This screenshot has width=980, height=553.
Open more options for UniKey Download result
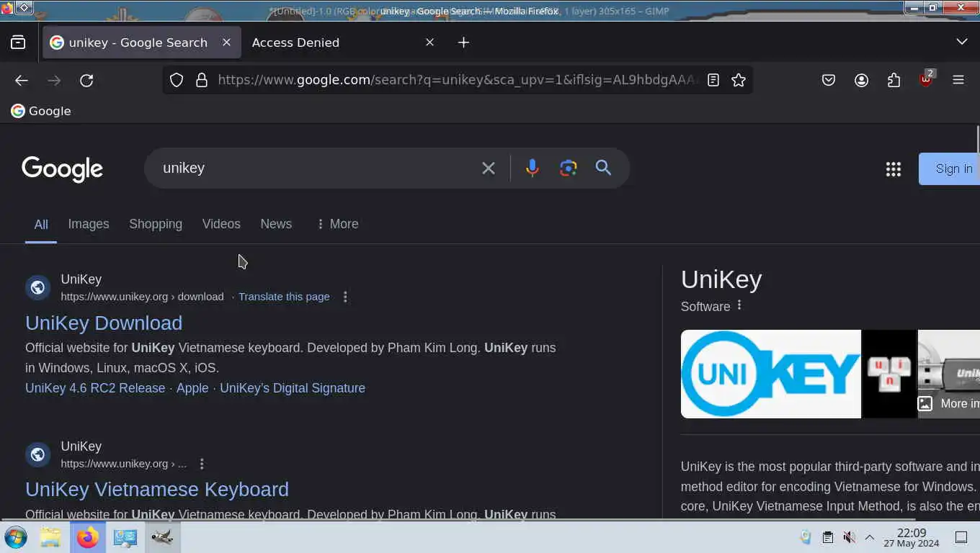[345, 297]
